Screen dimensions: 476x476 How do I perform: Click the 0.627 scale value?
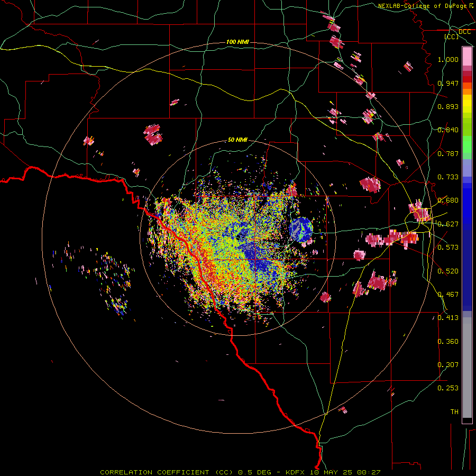tap(448, 224)
